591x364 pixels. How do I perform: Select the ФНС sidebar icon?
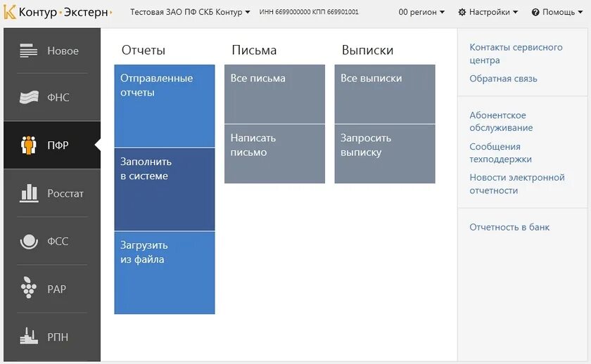click(x=29, y=98)
